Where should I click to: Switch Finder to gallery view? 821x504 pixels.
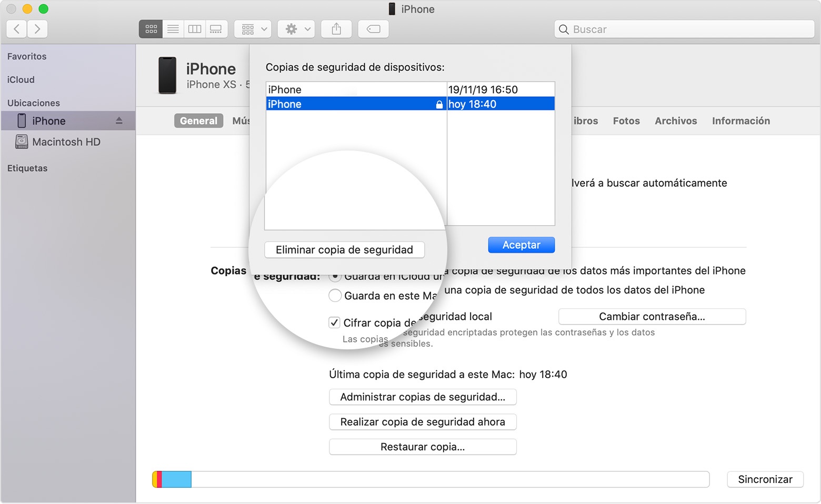click(216, 29)
